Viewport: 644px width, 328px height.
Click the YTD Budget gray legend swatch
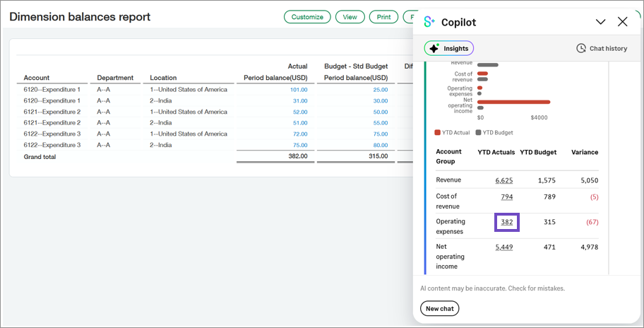point(478,132)
